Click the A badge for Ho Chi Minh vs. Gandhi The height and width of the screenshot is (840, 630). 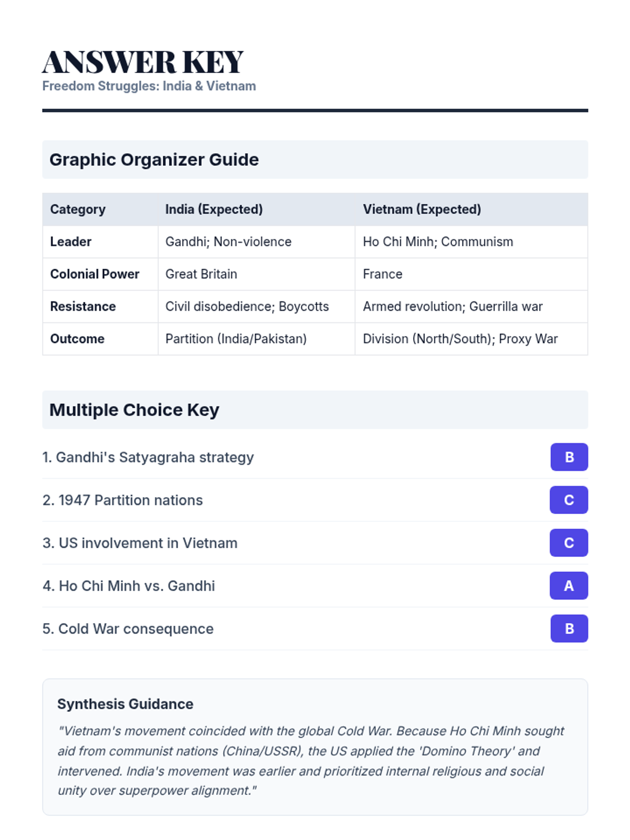(x=569, y=586)
